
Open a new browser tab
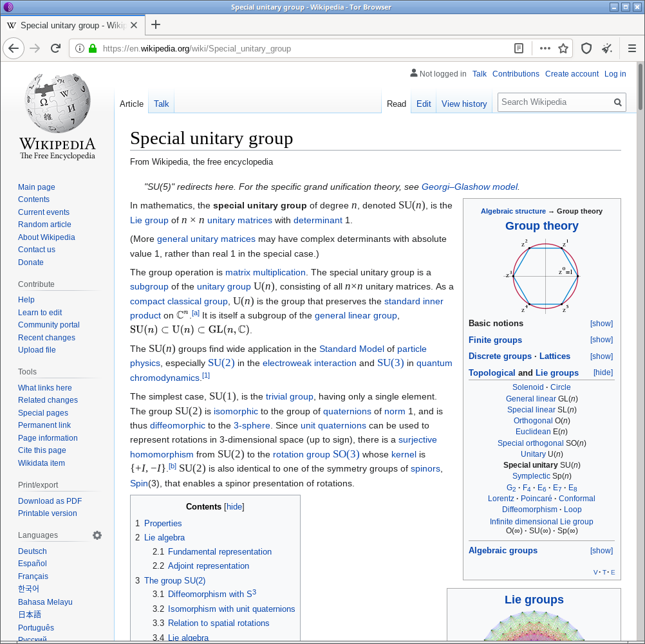point(155,25)
